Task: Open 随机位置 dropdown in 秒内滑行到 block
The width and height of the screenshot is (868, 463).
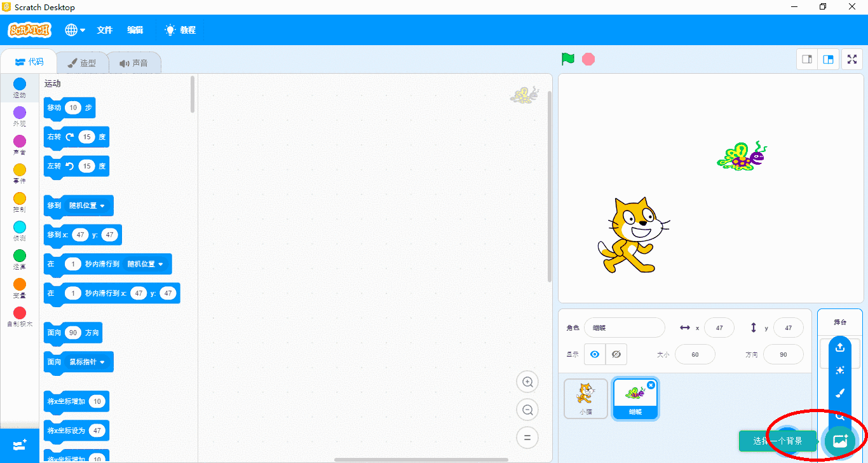Action: [146, 264]
